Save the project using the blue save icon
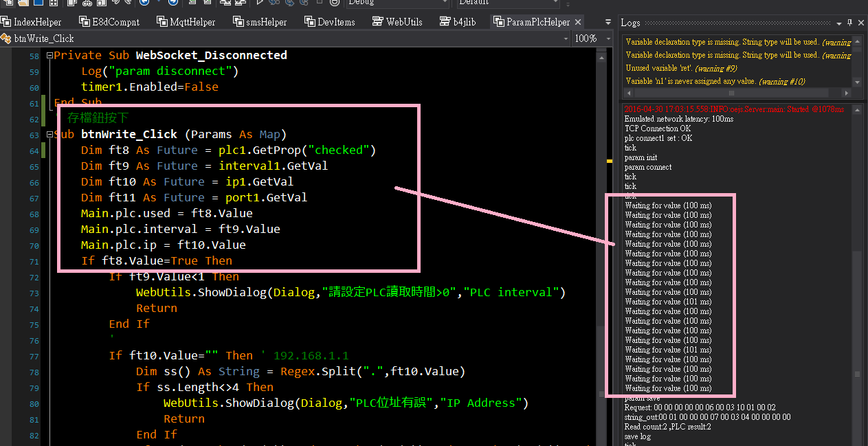The height and width of the screenshot is (446, 868). point(38,4)
